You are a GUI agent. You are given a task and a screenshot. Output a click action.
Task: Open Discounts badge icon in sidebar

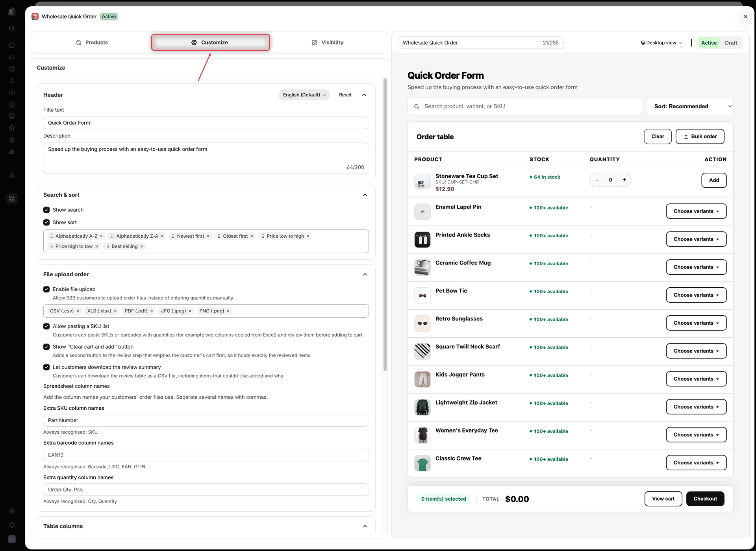click(12, 104)
